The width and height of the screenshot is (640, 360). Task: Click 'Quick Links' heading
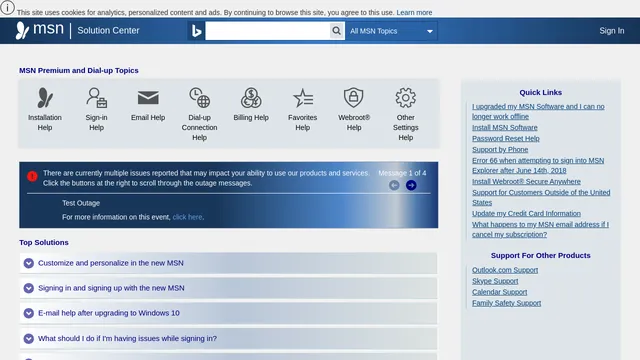pos(540,93)
